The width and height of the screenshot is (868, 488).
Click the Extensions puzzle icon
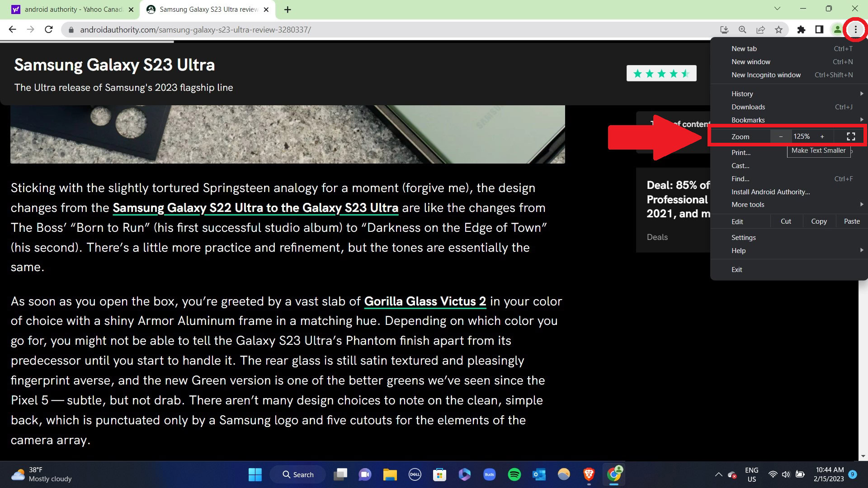(x=801, y=30)
